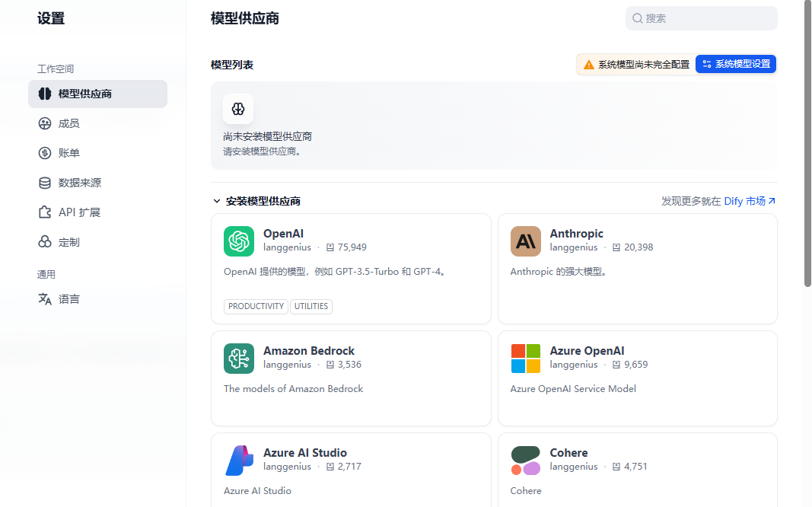This screenshot has height=507, width=812.
Task: Open 系统模型设置 button
Action: (x=735, y=64)
